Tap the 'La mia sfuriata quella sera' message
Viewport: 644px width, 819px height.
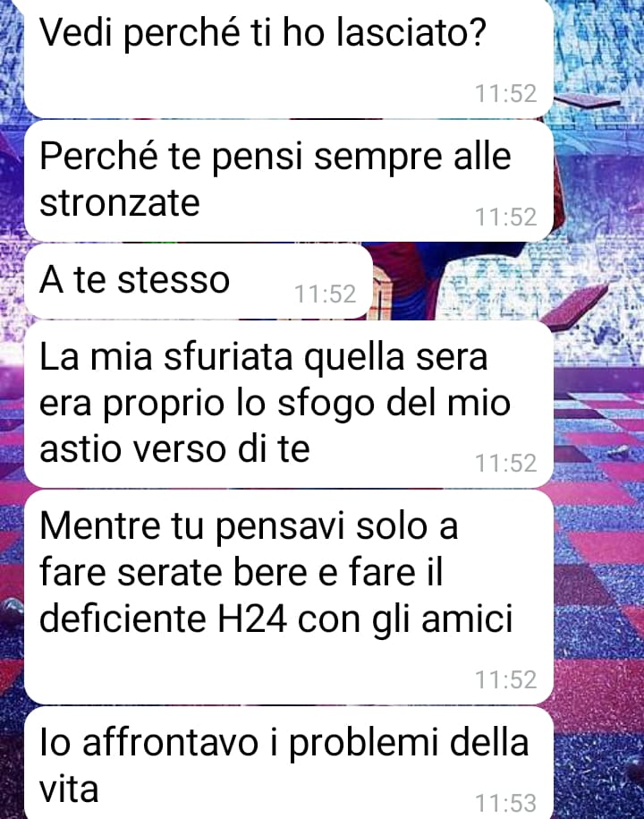pos(289,405)
